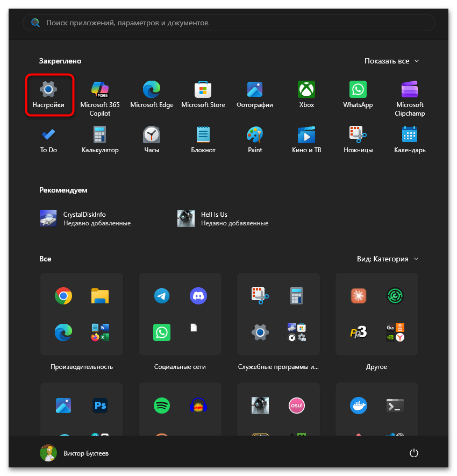This screenshot has height=476, width=457.
Task: Open the Microsoft Store app
Action: click(x=203, y=95)
